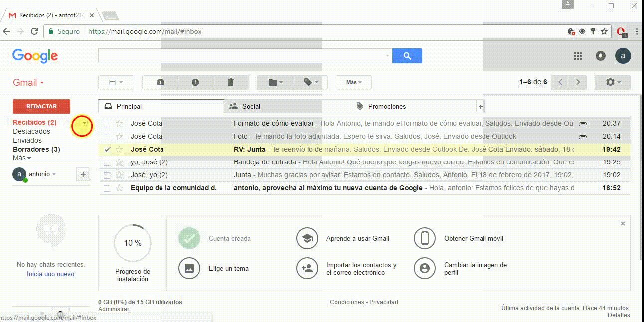This screenshot has width=644, height=322.
Task: Open the Enviados folder
Action: click(27, 140)
